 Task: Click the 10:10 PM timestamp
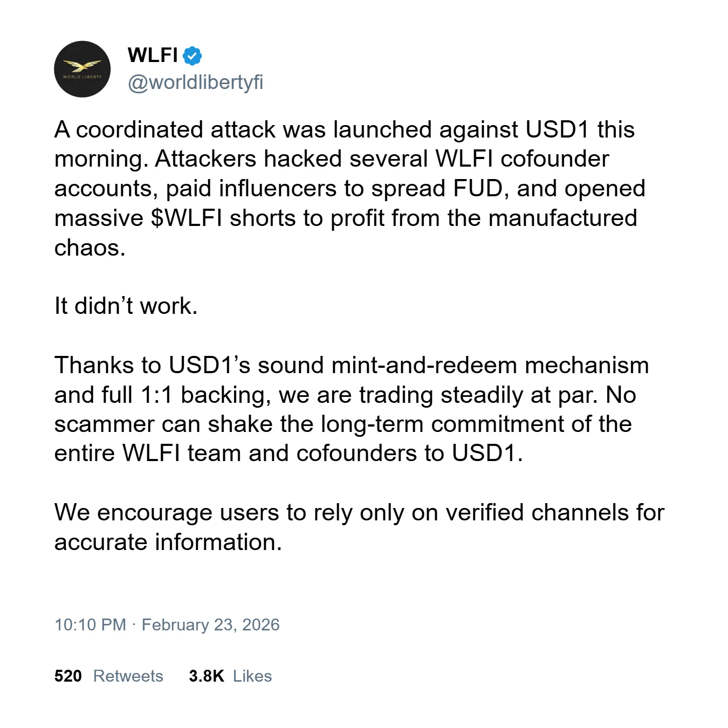point(90,624)
